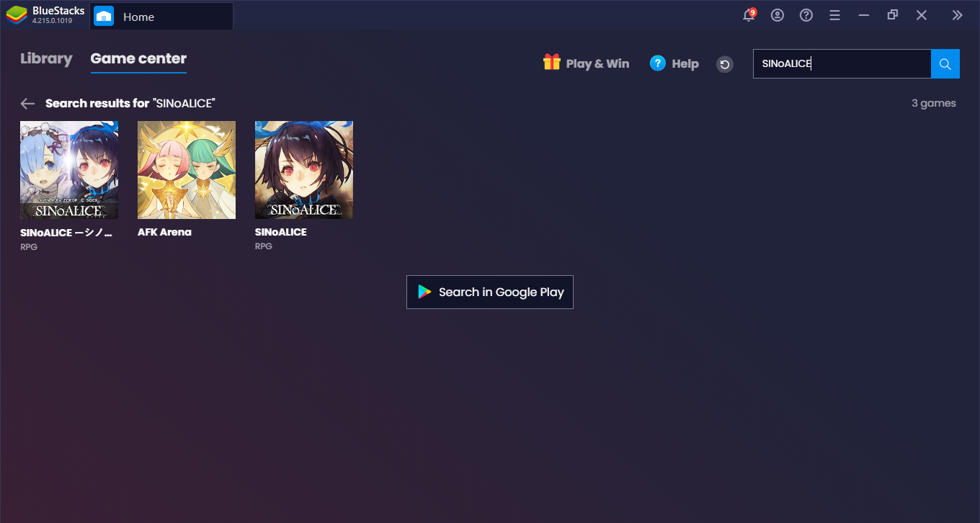Close the BlueStacks window
980x523 pixels.
(x=922, y=15)
